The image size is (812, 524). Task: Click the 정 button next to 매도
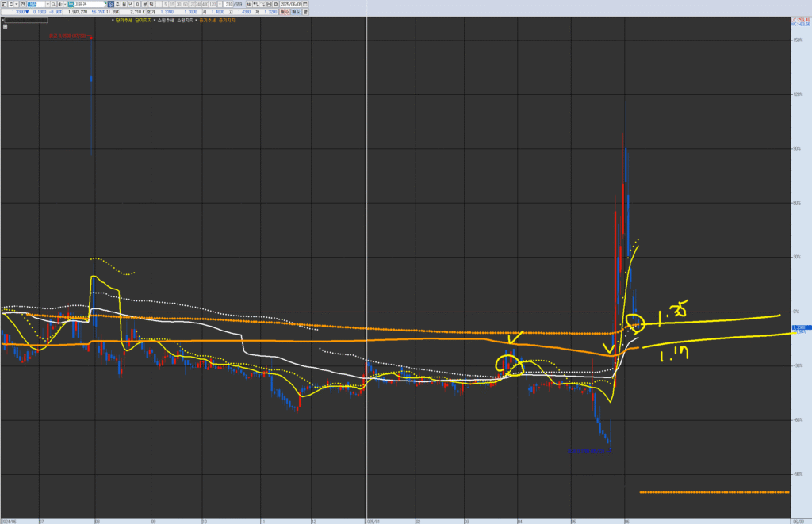tap(305, 12)
